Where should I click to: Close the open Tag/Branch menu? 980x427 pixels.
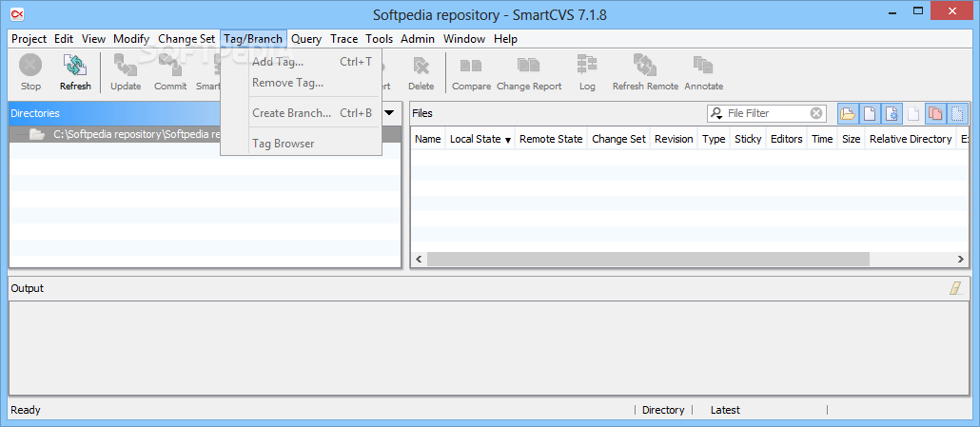point(253,39)
